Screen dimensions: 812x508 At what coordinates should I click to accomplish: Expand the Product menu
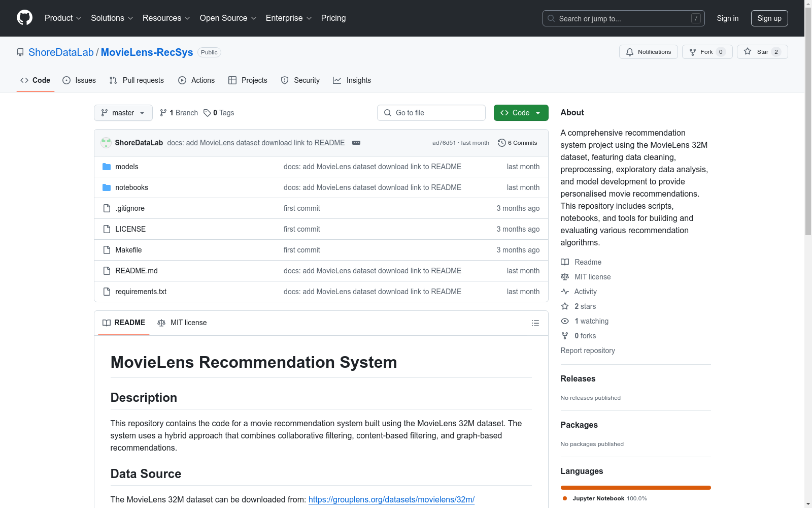click(63, 18)
